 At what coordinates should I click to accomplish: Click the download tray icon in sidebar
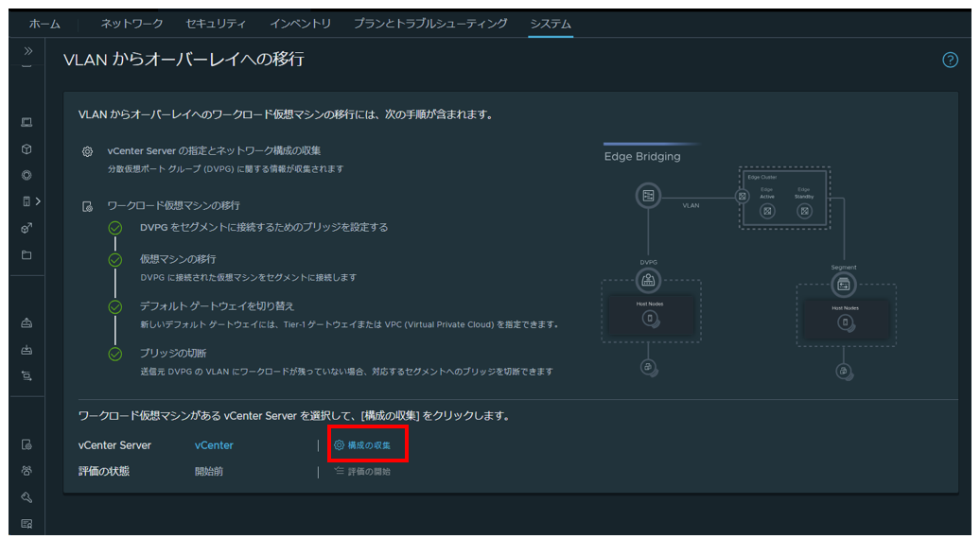pos(26,350)
